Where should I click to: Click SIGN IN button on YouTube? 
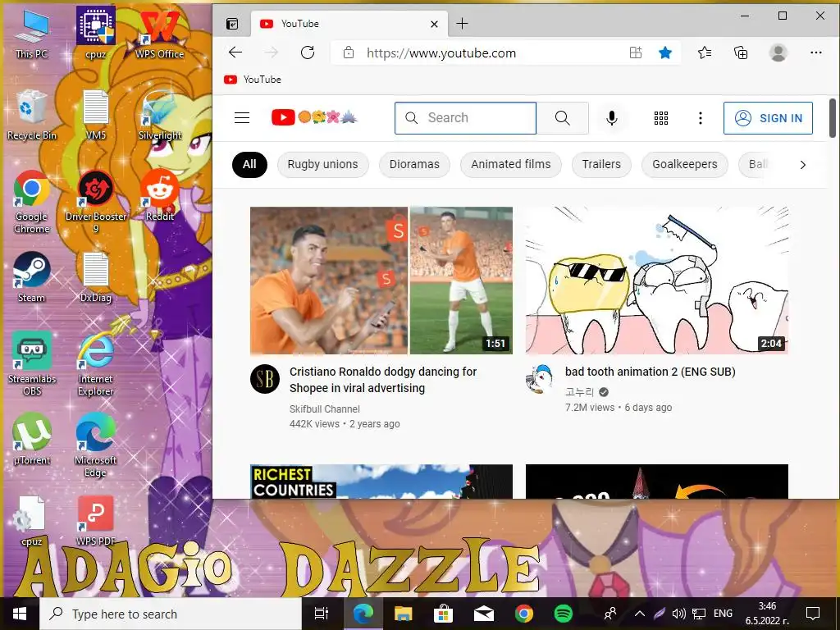[768, 118]
